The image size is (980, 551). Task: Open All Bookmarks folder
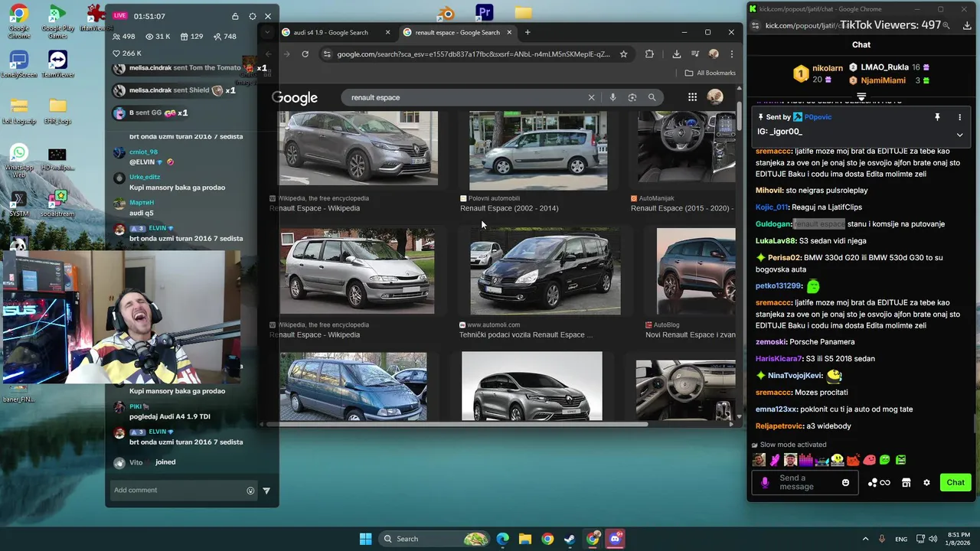710,73
